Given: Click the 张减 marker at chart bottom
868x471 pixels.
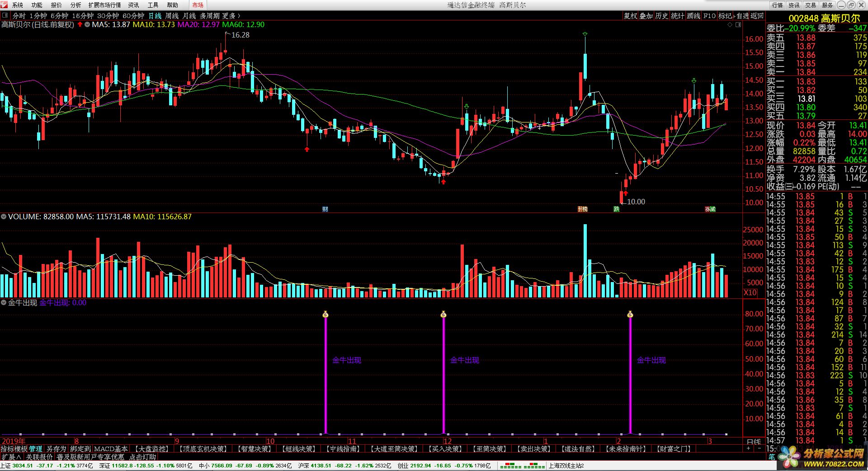Looking at the screenshot, I should pyautogui.click(x=710, y=209).
